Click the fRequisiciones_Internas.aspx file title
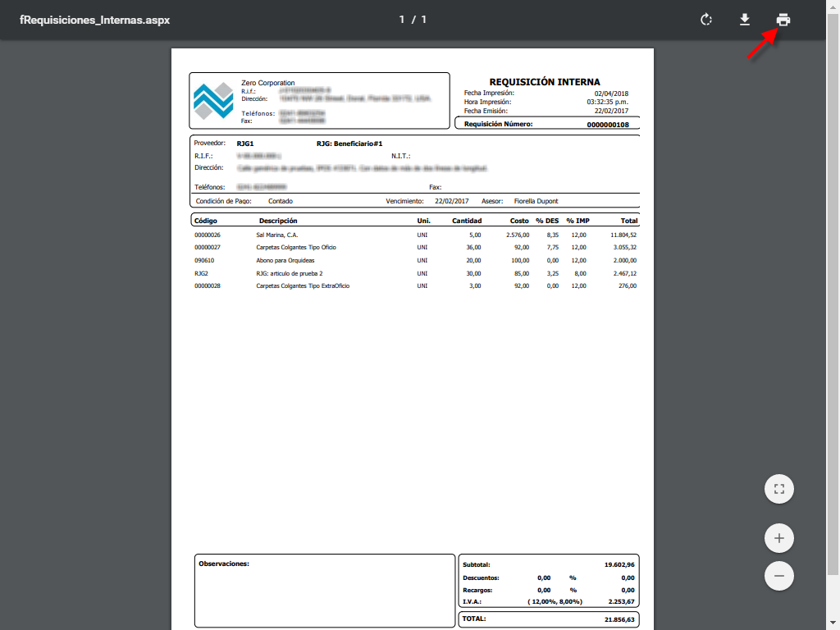The height and width of the screenshot is (630, 840). (x=94, y=20)
